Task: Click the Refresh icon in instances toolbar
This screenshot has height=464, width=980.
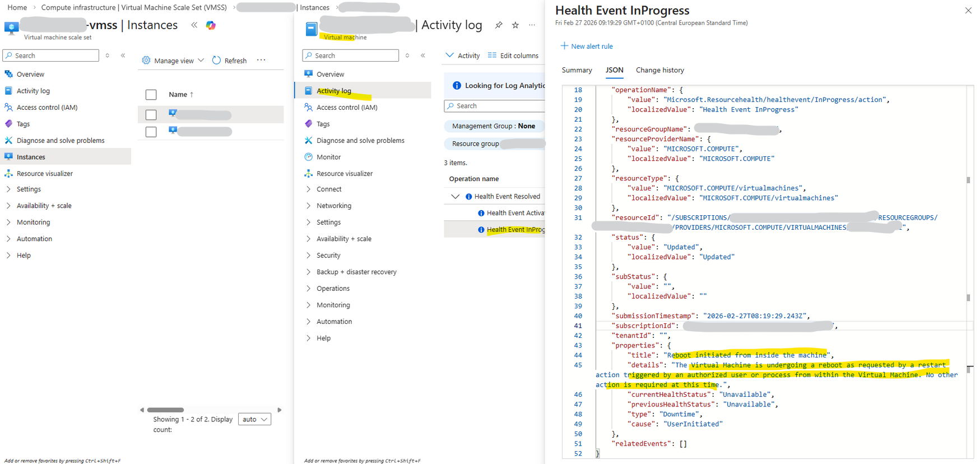Action: 217,61
